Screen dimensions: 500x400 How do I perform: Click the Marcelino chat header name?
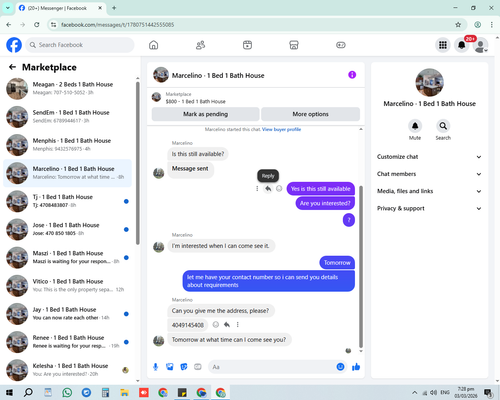[x=218, y=76]
